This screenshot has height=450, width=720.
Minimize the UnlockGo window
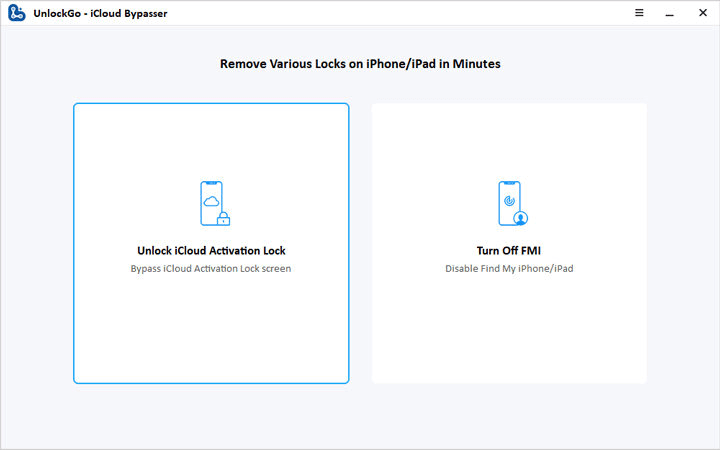point(670,13)
